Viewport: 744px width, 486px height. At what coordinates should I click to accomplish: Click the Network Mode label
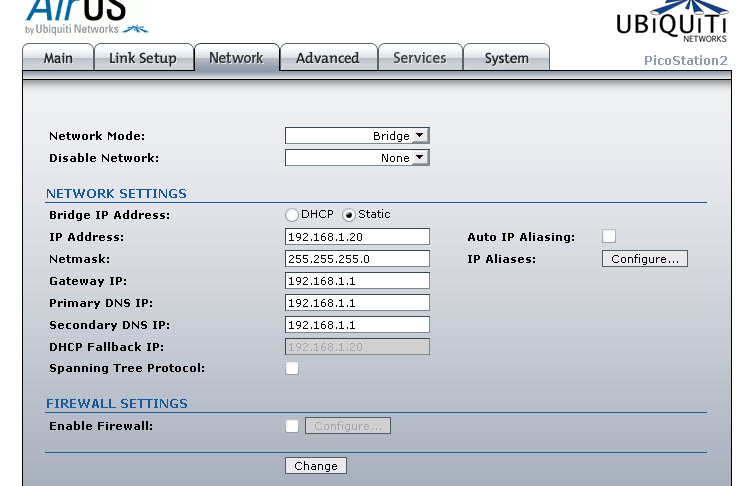pos(97,136)
